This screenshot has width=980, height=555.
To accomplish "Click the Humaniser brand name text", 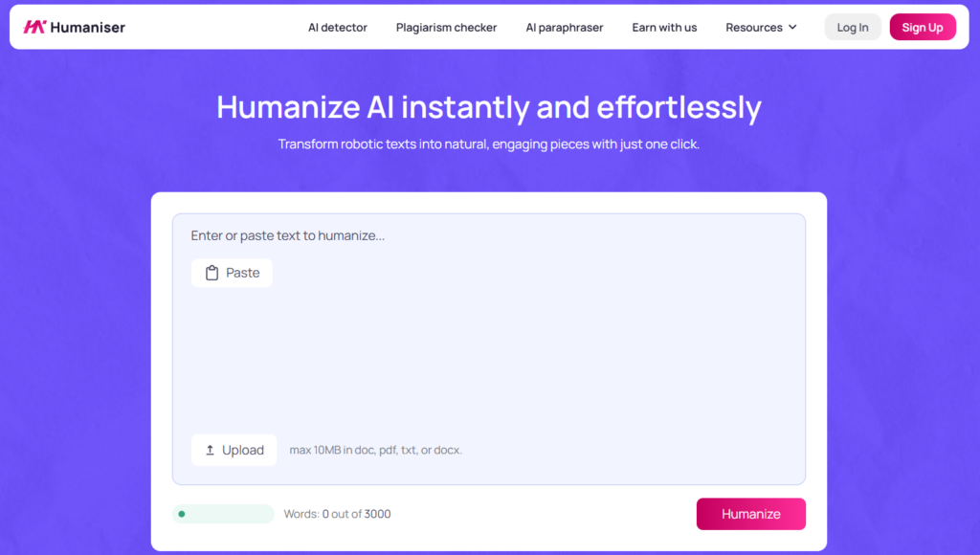I will tap(87, 28).
